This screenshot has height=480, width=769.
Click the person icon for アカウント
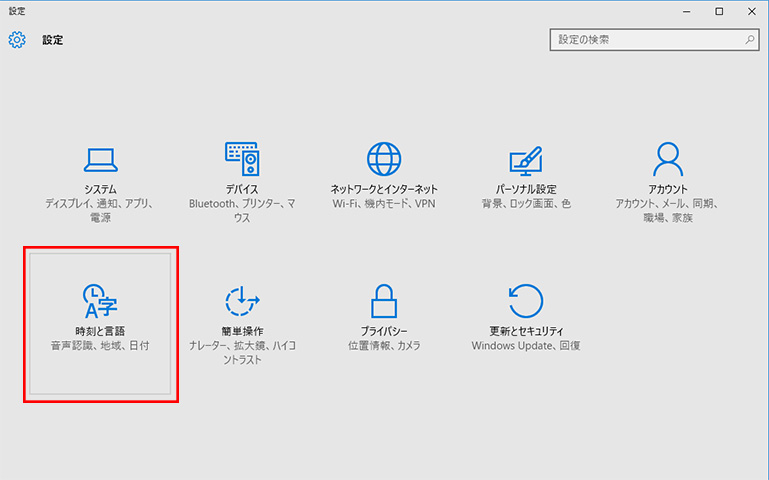(x=667, y=159)
